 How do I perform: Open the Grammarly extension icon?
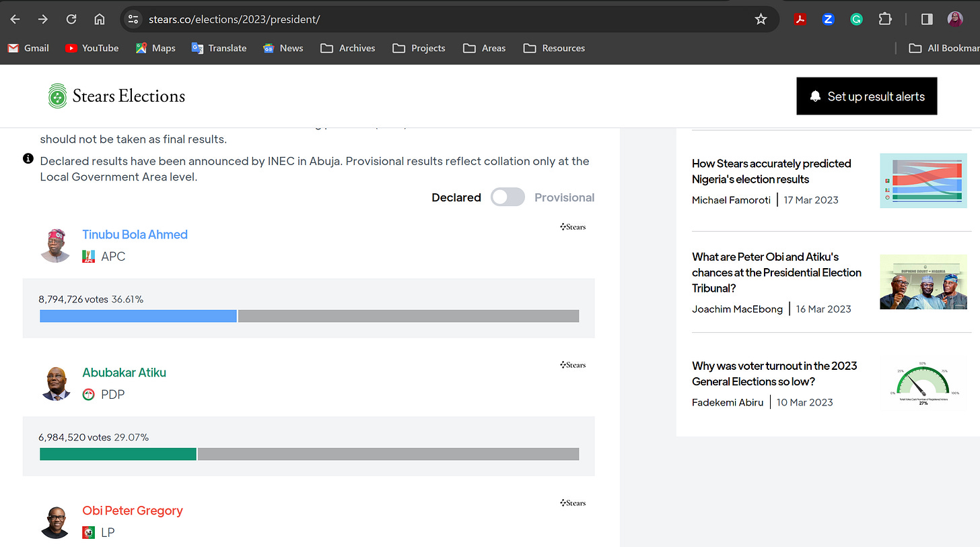856,19
